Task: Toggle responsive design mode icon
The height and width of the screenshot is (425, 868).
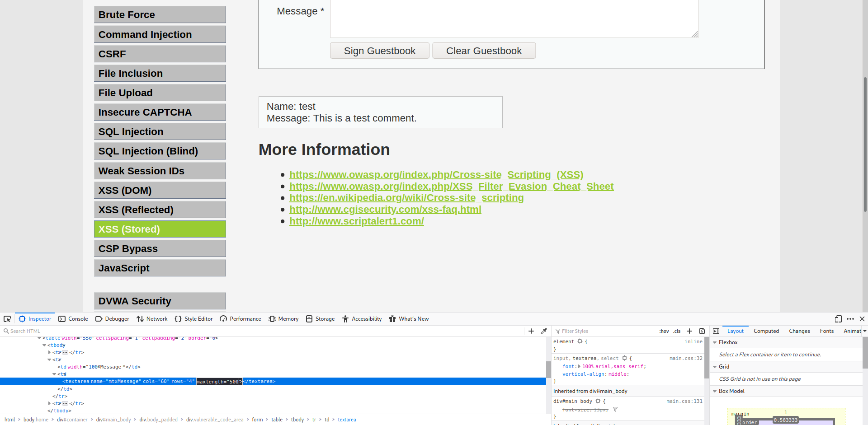Action: coord(838,319)
